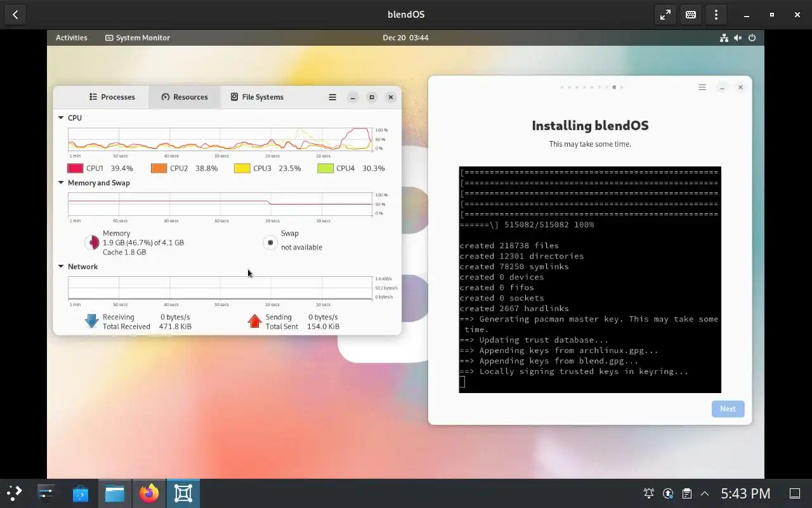Open the virtual keyboard icon
The image size is (812, 508).
(691, 15)
